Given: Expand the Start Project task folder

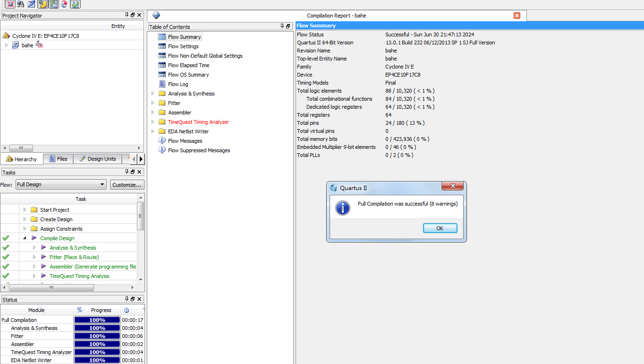Looking at the screenshot, I should [25, 210].
